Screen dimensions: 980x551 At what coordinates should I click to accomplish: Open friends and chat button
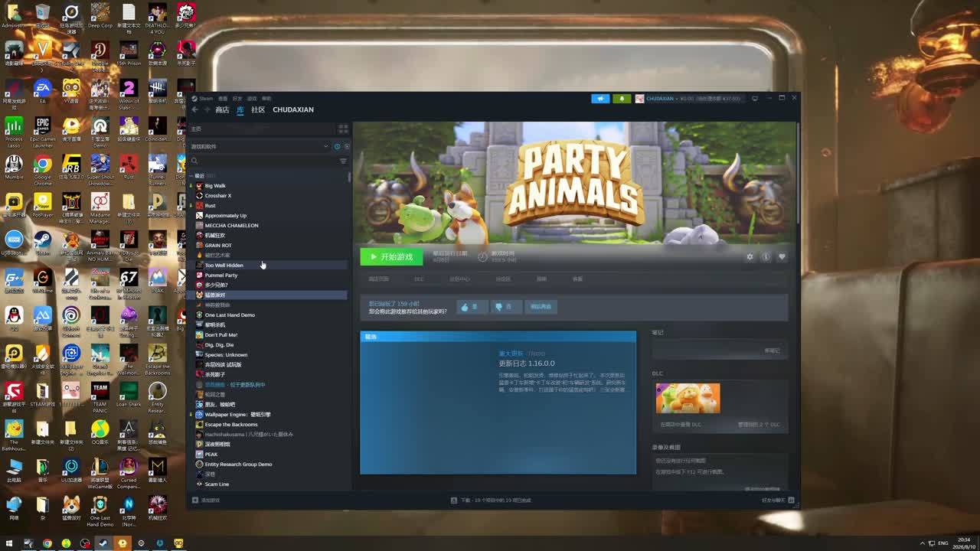[x=776, y=500]
